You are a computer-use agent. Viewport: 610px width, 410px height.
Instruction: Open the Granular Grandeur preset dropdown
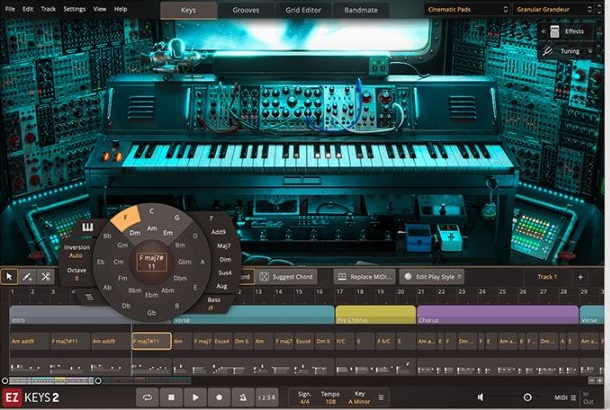pyautogui.click(x=554, y=9)
